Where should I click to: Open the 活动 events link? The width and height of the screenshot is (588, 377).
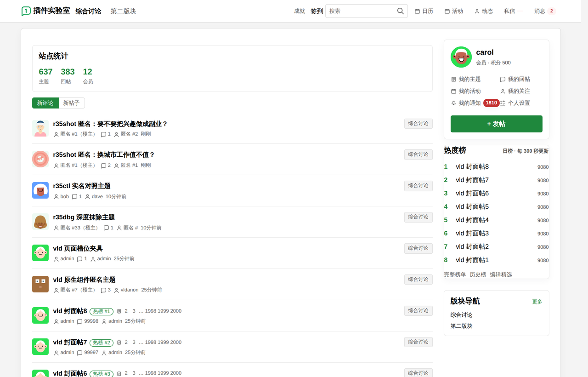[454, 11]
